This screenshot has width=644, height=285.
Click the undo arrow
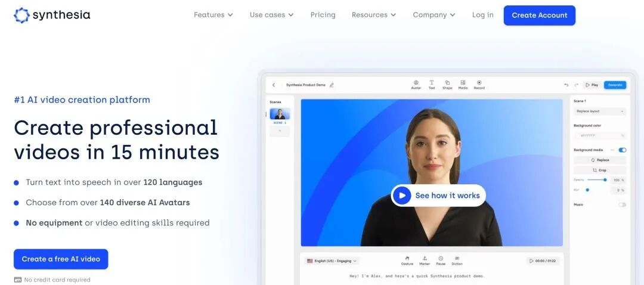click(x=566, y=85)
